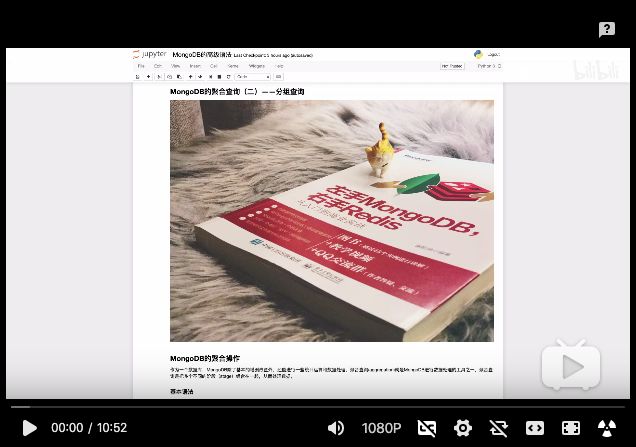This screenshot has height=447, width=636.
Task: Click the large TV-shaped play overlay
Action: pyautogui.click(x=571, y=365)
